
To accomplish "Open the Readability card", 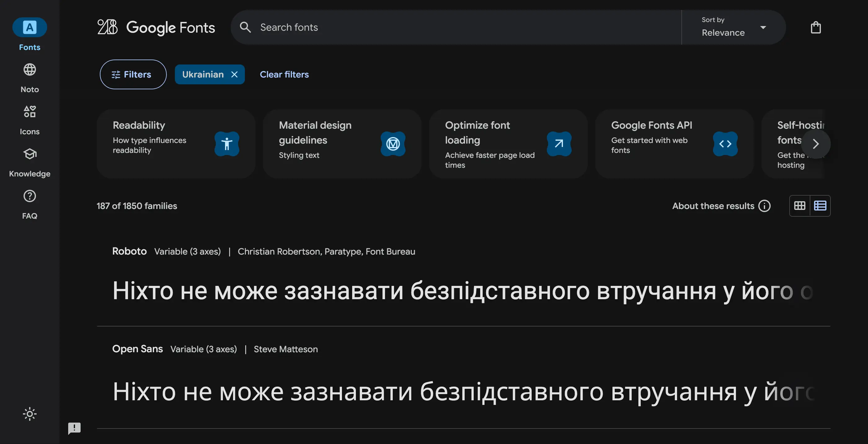I will pyautogui.click(x=176, y=144).
